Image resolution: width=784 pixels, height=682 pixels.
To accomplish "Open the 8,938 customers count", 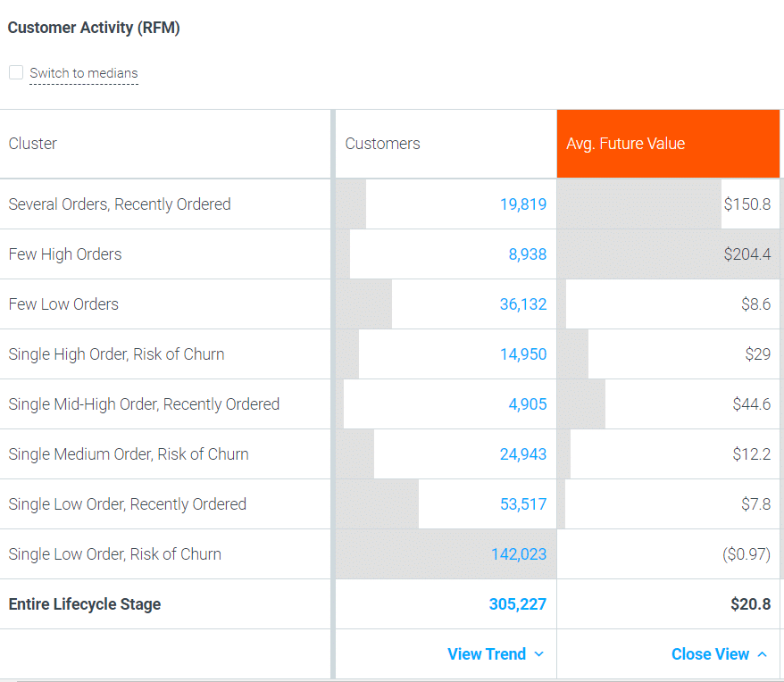I will pos(528,254).
